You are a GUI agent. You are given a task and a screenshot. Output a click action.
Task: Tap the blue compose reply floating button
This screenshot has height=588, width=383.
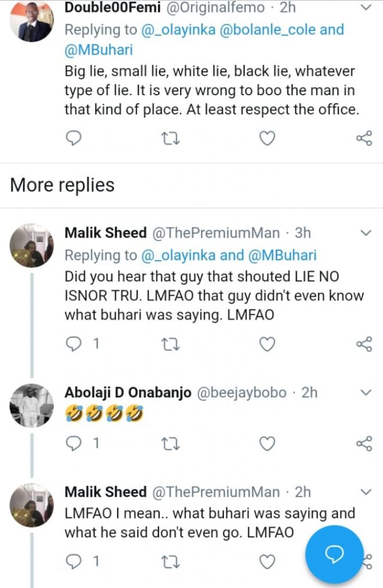tap(334, 554)
